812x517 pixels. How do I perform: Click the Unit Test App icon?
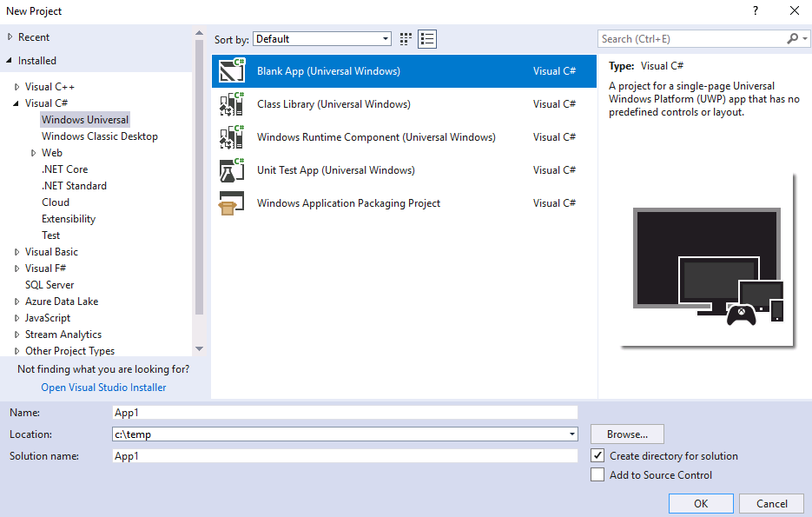pyautogui.click(x=232, y=170)
